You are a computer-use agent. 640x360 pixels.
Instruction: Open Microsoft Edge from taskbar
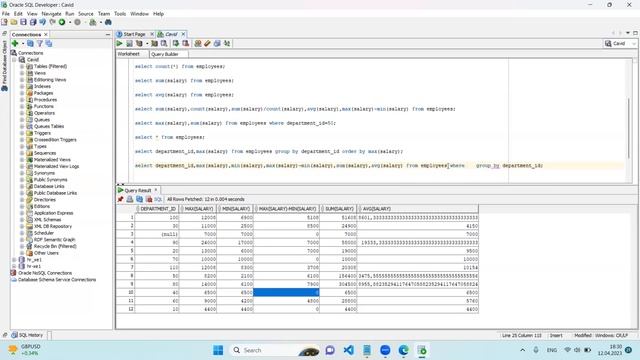coord(404,350)
